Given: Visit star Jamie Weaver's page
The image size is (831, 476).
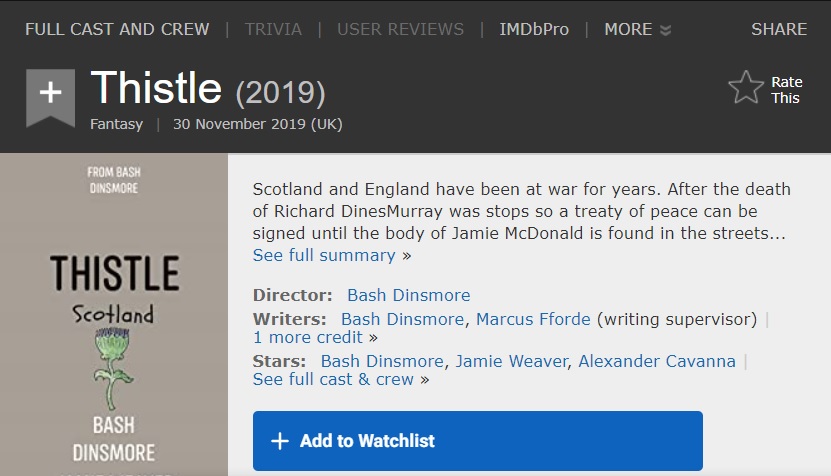Looking at the screenshot, I should click(x=510, y=361).
